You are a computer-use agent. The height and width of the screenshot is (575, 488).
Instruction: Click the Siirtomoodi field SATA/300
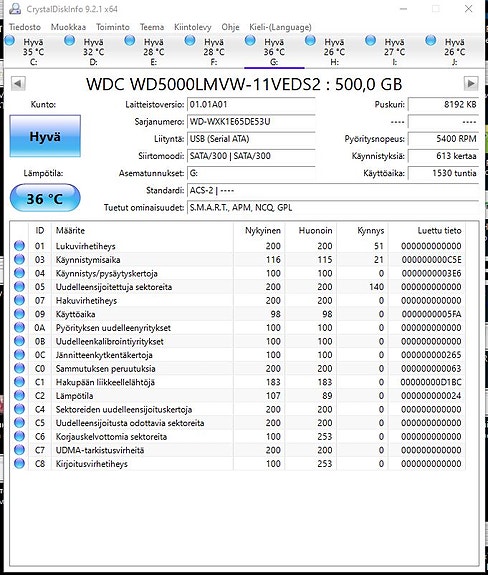coord(251,156)
